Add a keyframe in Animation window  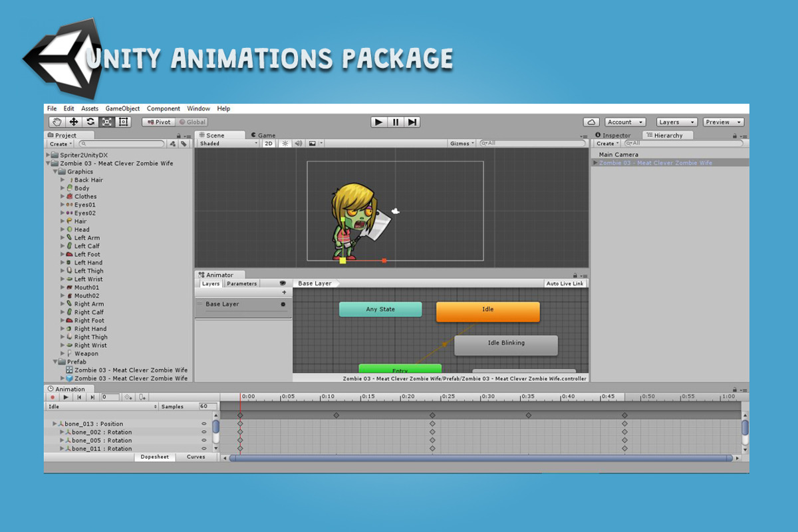[128, 397]
